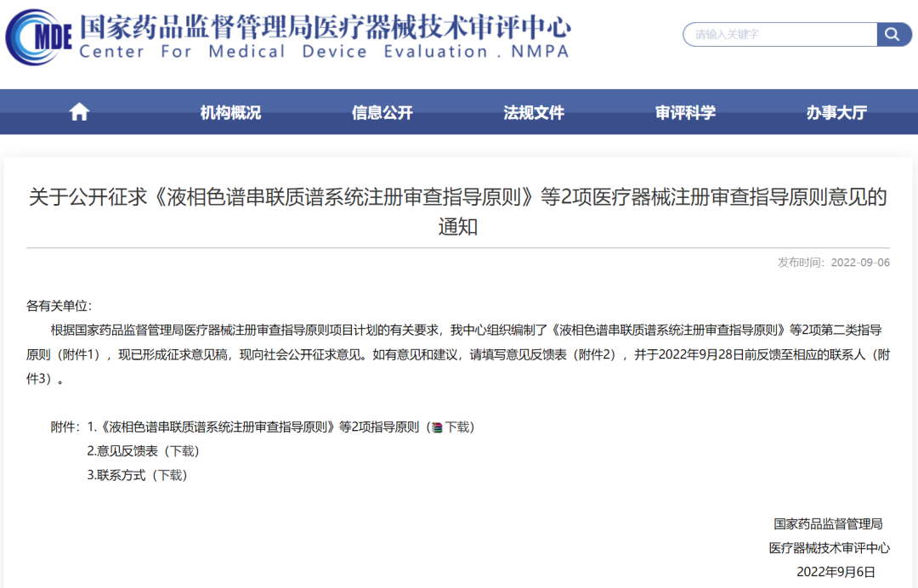Click the English subtitle Center For Medical Device Evaluation

tap(324, 52)
